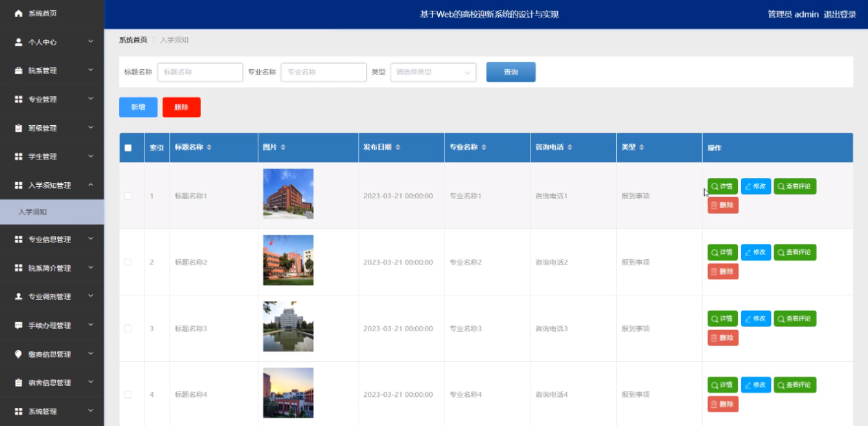Click 查看评论 for row 标题名称3

795,318
